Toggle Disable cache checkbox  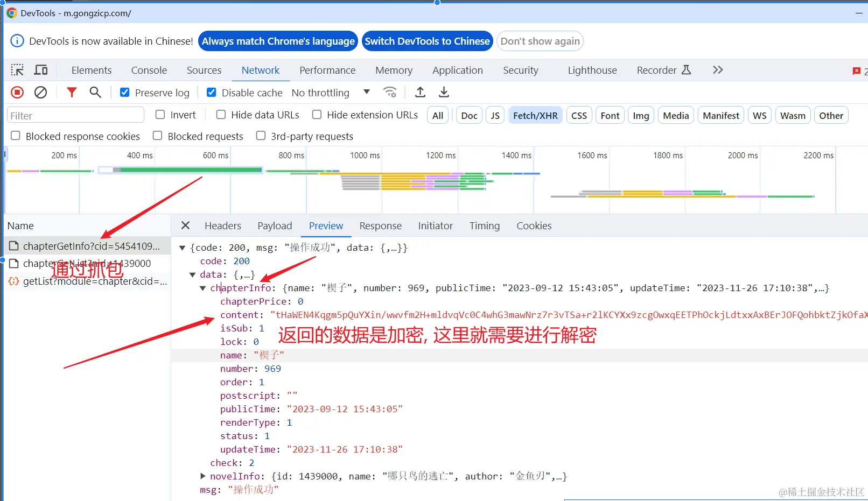(212, 93)
